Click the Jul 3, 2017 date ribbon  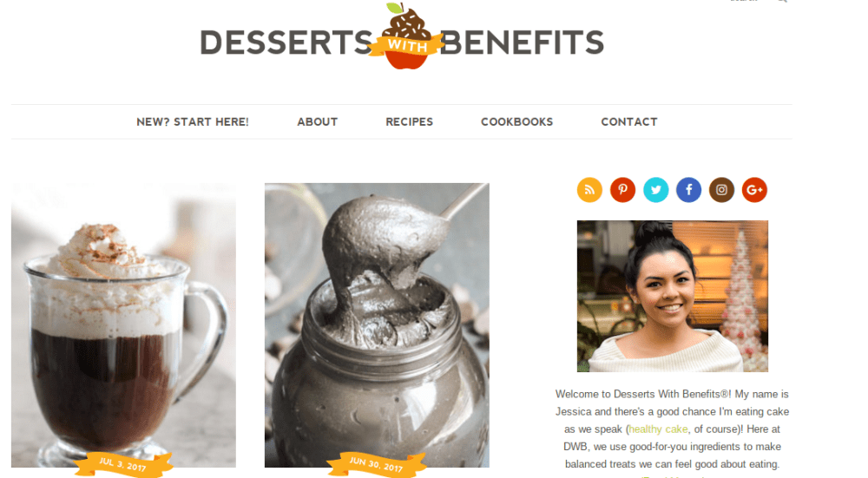click(123, 464)
